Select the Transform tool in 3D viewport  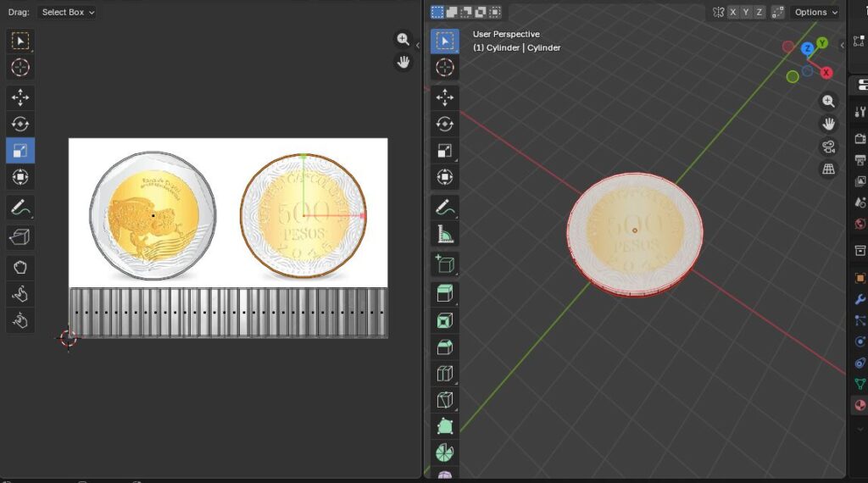pos(444,177)
